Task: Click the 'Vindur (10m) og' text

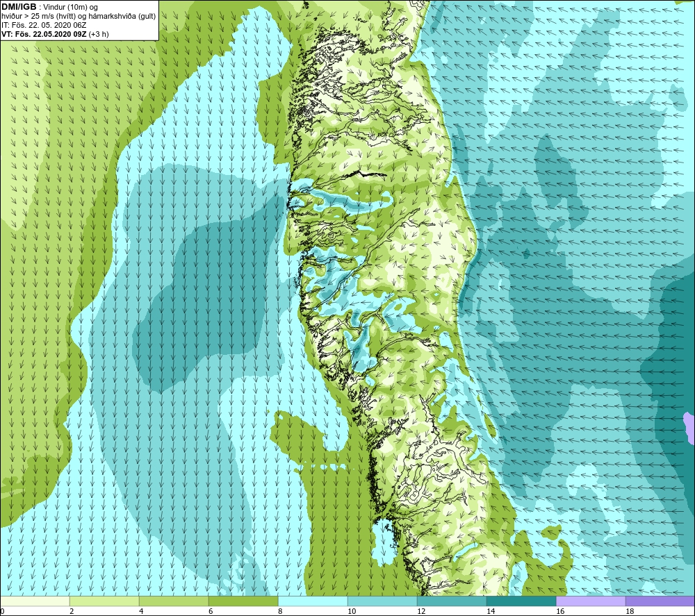Action: [72, 7]
